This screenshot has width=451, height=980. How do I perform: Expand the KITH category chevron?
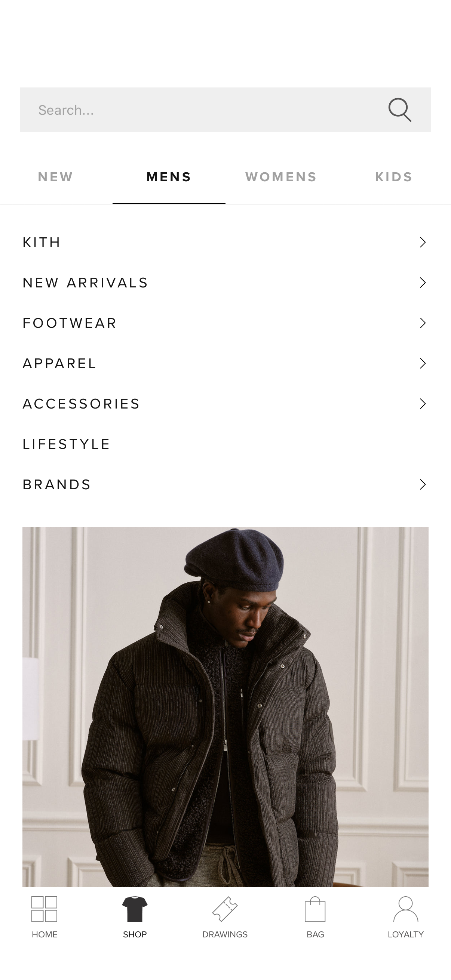423,242
